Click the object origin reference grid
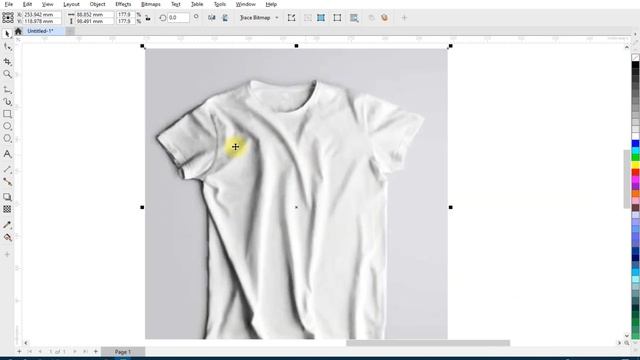 pyautogui.click(x=8, y=18)
